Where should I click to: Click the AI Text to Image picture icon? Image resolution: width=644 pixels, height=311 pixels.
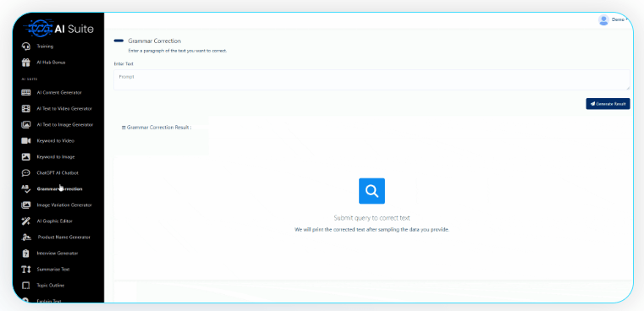26,124
